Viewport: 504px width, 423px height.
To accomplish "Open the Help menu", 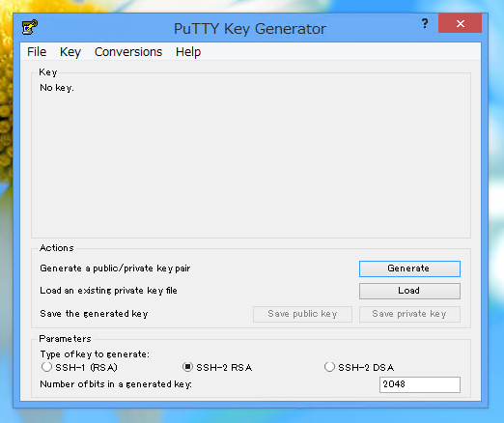I will click(188, 52).
